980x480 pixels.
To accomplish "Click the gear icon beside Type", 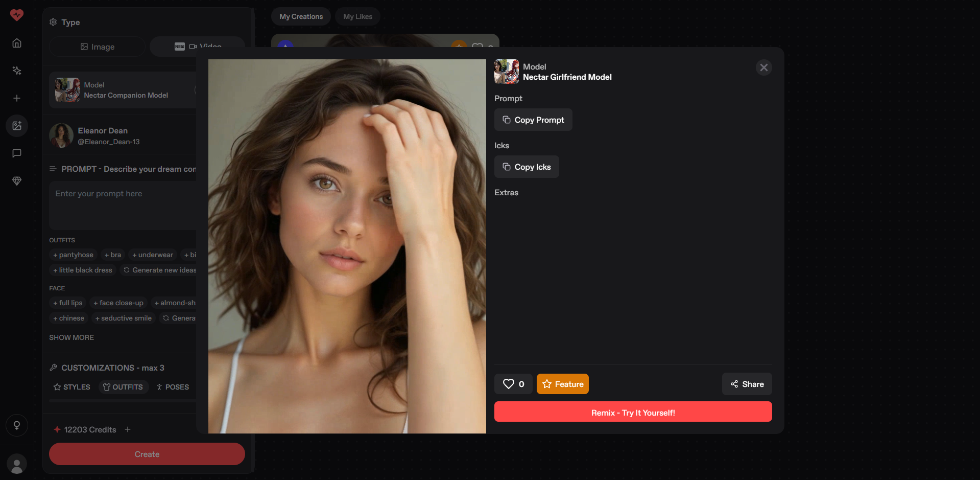I will [x=53, y=22].
